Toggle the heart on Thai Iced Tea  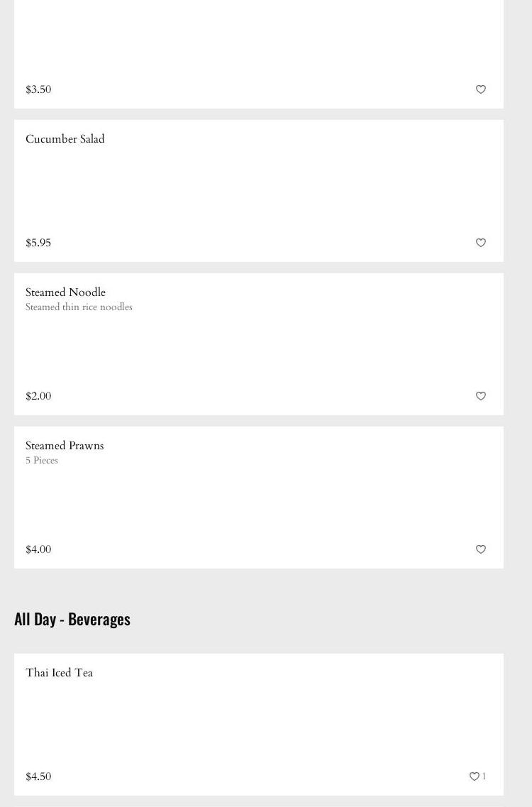[x=475, y=776]
